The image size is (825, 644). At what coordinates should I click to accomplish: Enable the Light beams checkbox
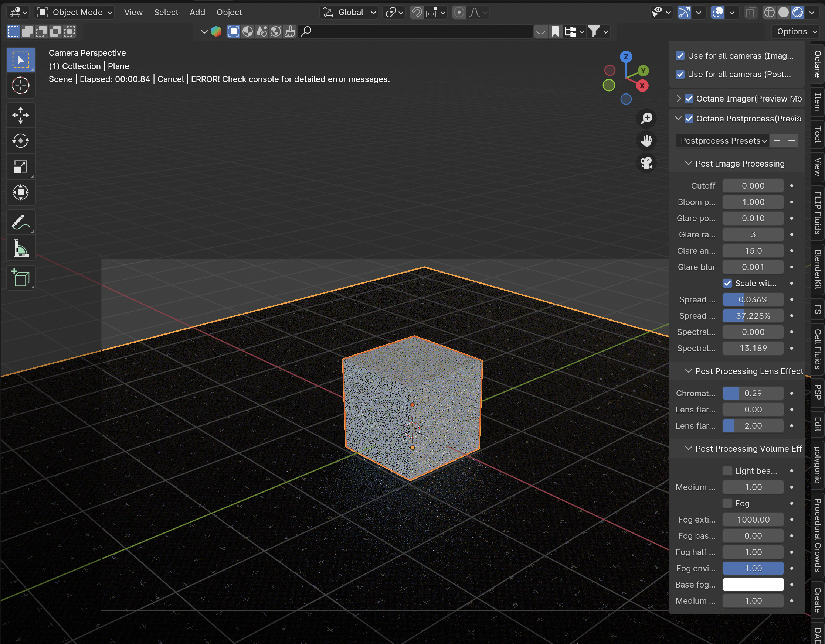[x=727, y=471]
